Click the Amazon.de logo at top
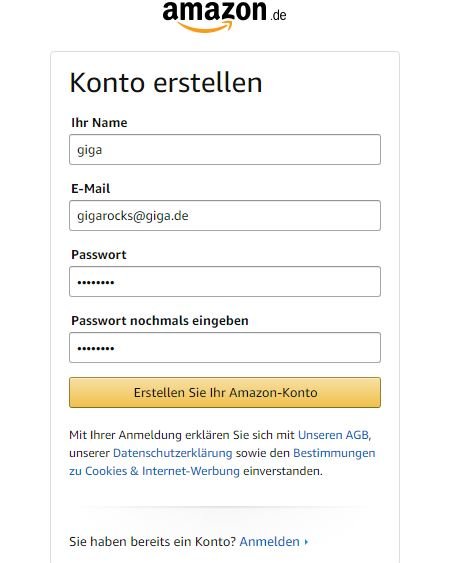 point(224,17)
